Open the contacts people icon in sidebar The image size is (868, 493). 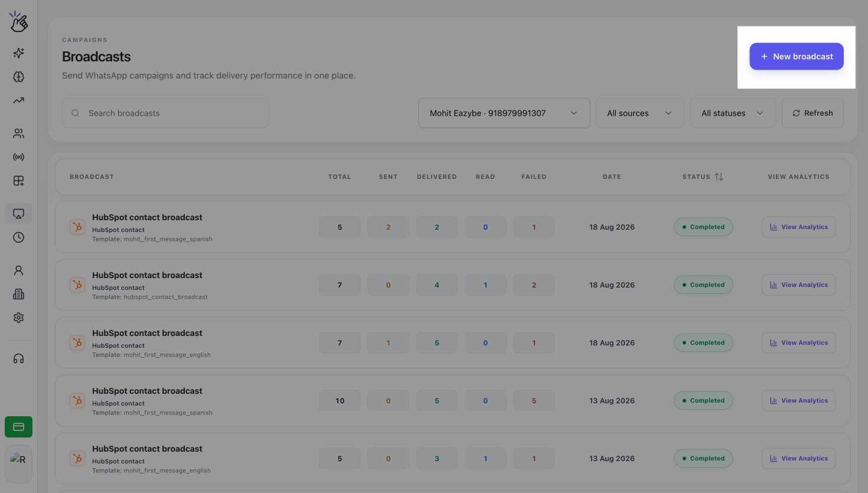pyautogui.click(x=18, y=133)
